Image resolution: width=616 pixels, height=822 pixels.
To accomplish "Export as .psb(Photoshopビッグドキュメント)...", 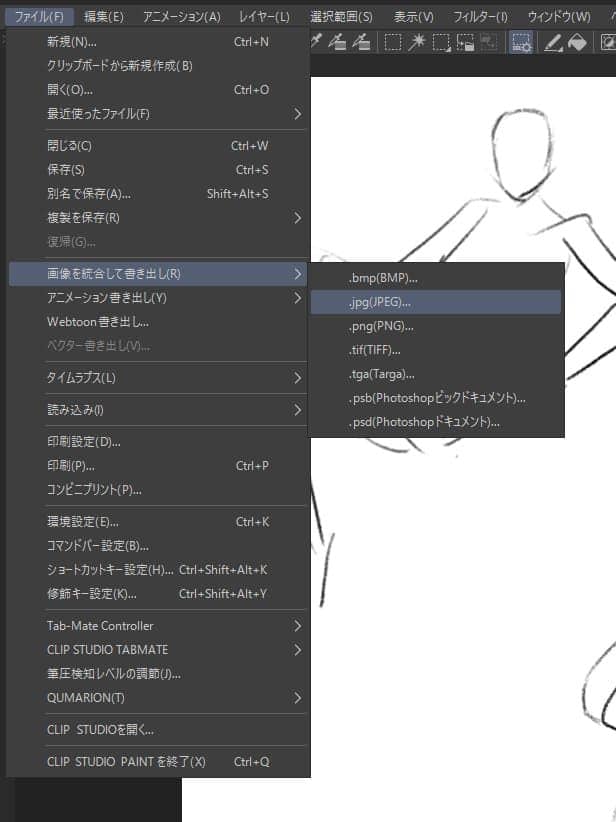I will (x=436, y=398).
